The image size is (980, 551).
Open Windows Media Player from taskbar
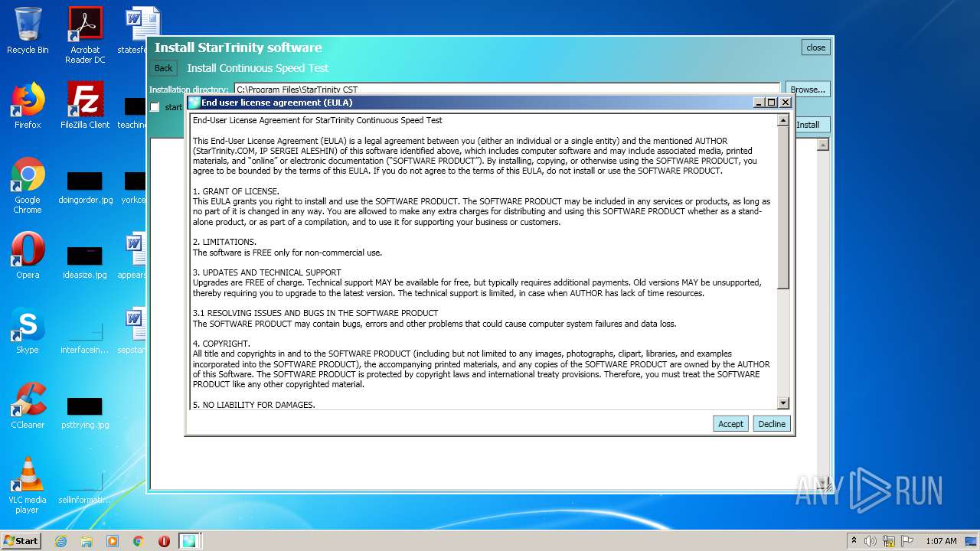click(113, 541)
